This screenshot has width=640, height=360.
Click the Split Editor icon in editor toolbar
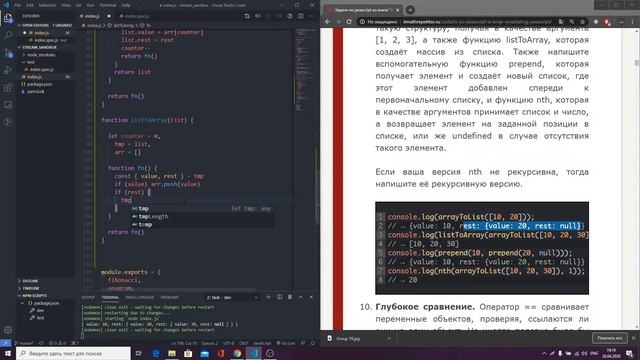coord(300,16)
